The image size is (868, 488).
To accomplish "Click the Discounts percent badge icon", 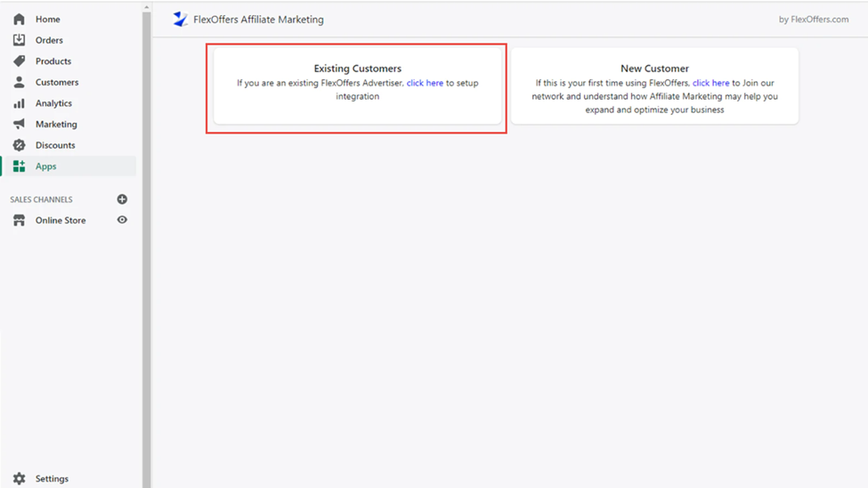I will [x=19, y=145].
